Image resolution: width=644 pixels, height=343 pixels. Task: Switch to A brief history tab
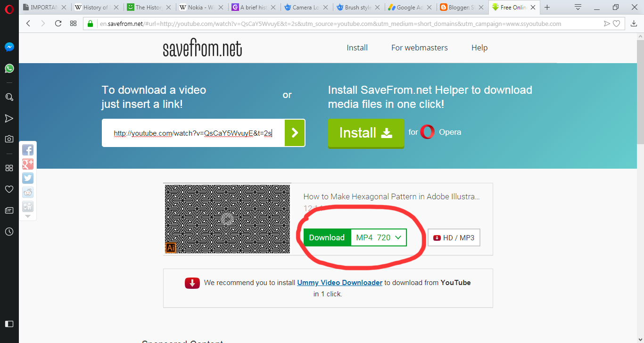(254, 8)
